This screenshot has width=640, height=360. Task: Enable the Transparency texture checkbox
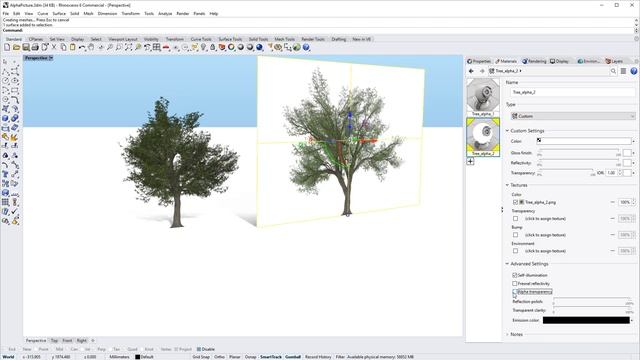click(x=516, y=219)
